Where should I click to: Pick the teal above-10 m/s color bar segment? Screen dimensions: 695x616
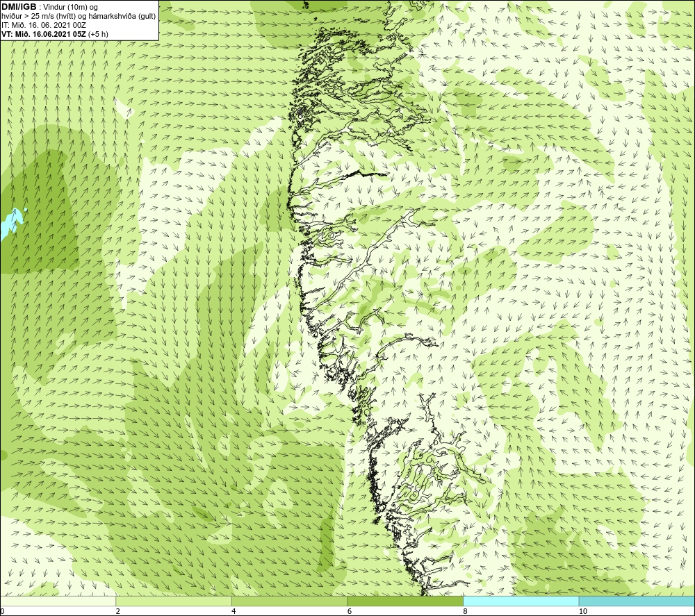click(637, 601)
